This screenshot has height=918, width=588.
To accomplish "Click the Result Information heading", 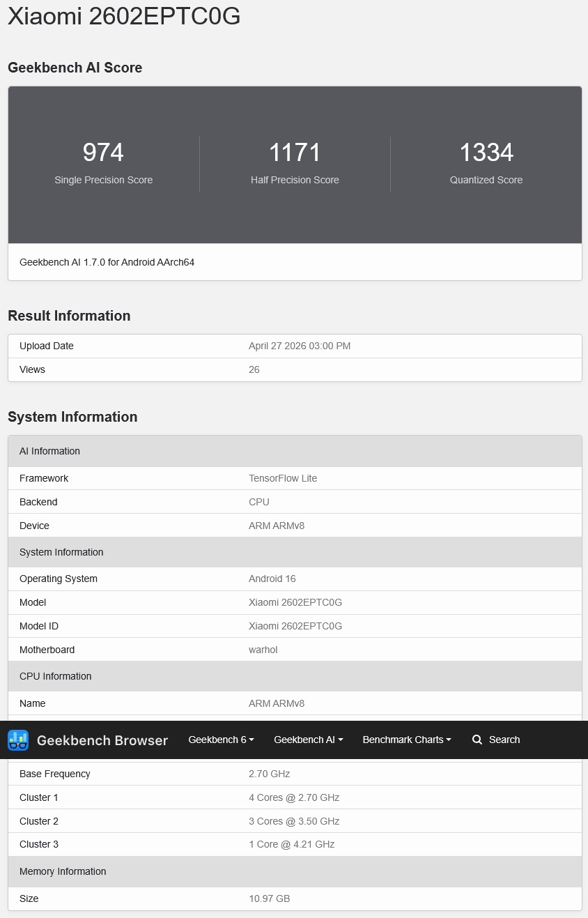I will coord(69,316).
